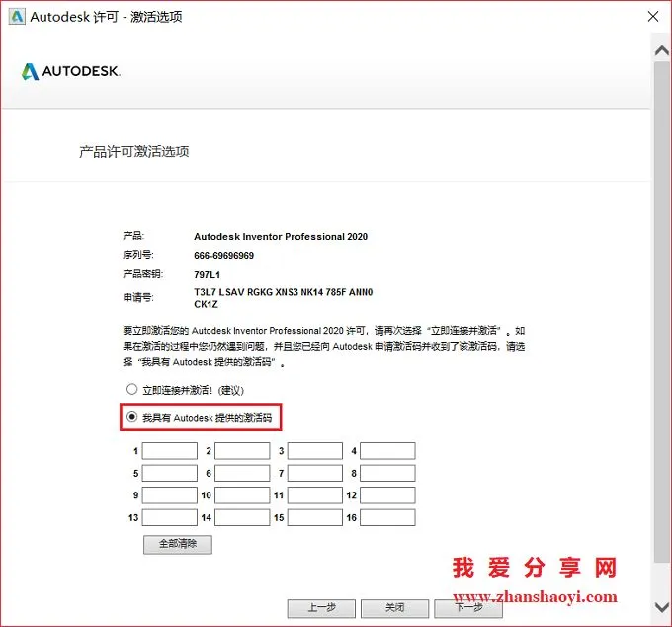
Task: Click activation code field 12
Action: 387,494
